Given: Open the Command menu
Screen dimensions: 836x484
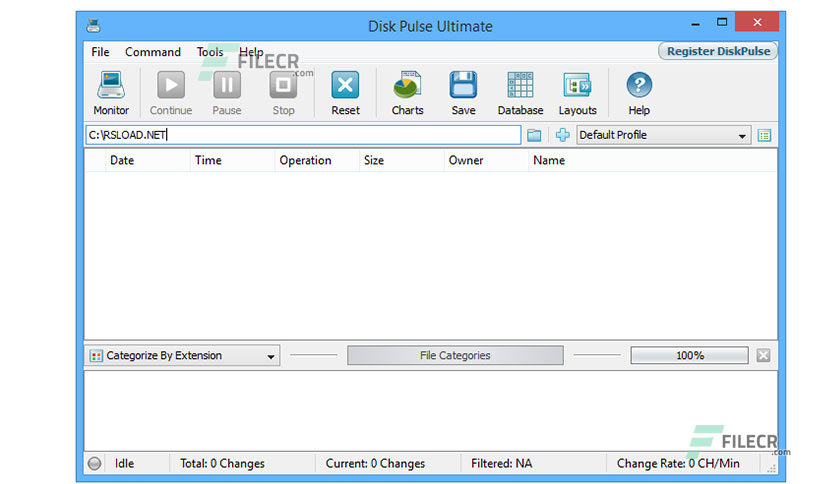Looking at the screenshot, I should pyautogui.click(x=153, y=52).
